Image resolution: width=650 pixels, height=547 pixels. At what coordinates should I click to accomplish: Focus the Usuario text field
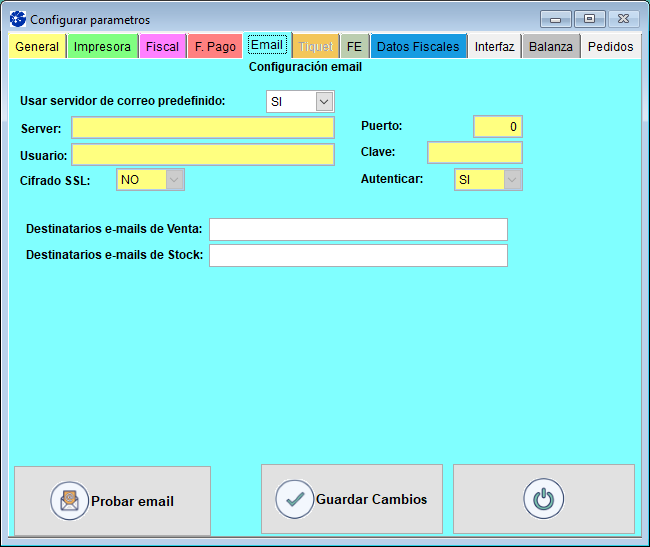pyautogui.click(x=203, y=154)
